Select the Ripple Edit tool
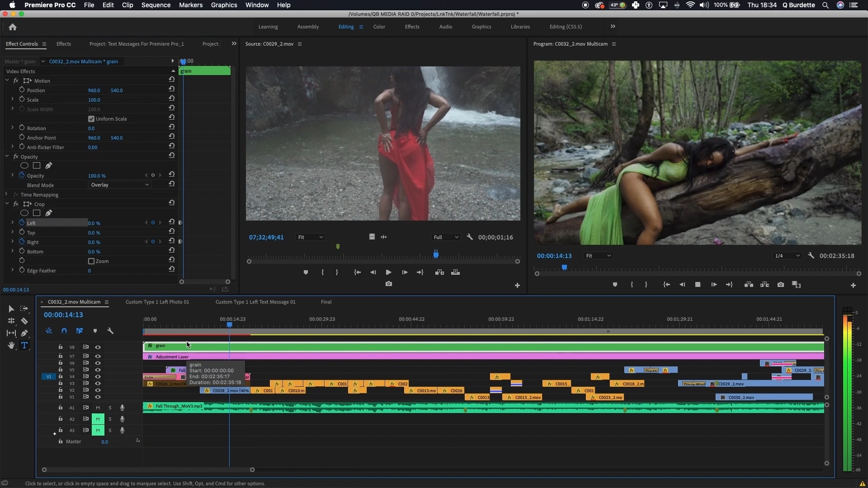Viewport: 868px width, 488px height. tap(11, 321)
